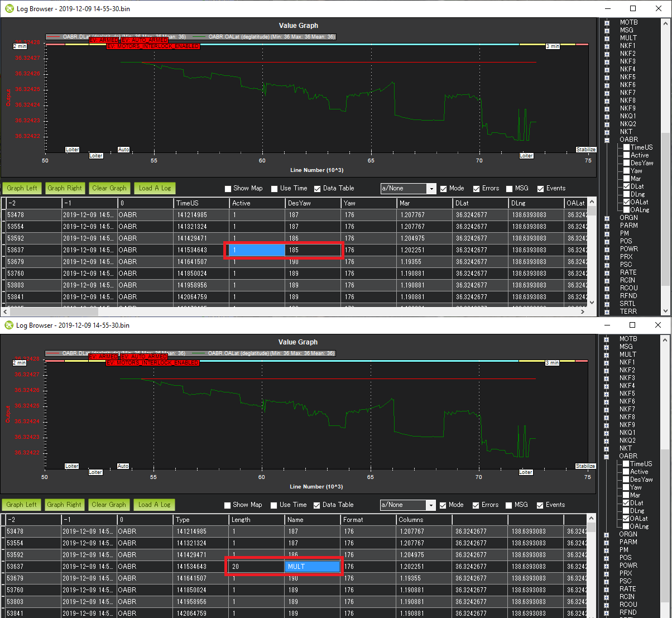The image size is (672, 618).
Task: Check OABR Mar field in bottom window tree
Action: click(626, 495)
